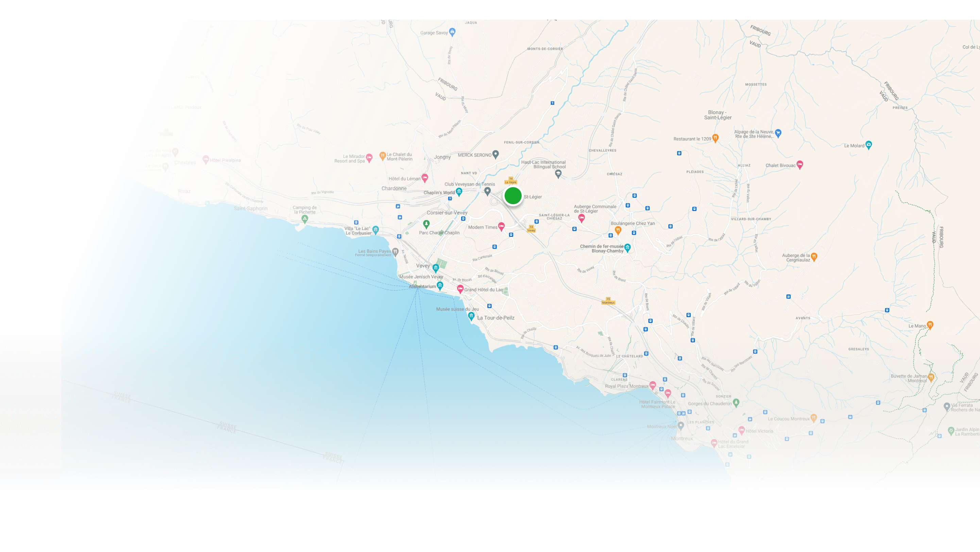Open the Musée suisse du Jeu pin
This screenshot has width=980, height=552.
[x=471, y=315]
